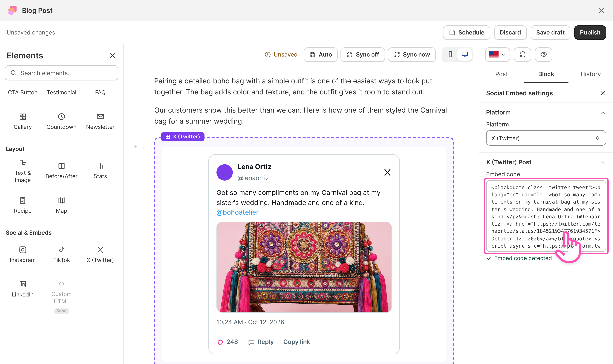The height and width of the screenshot is (364, 613).
Task: Click into the Embed code textarea
Action: [546, 216]
